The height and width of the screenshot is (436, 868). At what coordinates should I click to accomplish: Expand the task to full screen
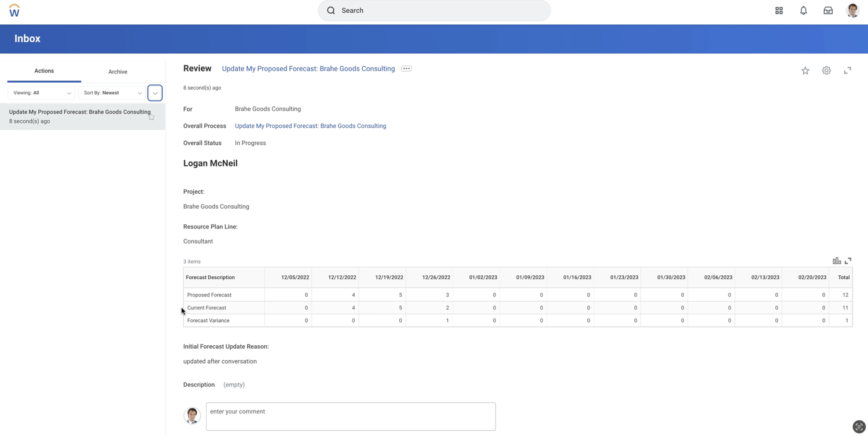point(847,70)
